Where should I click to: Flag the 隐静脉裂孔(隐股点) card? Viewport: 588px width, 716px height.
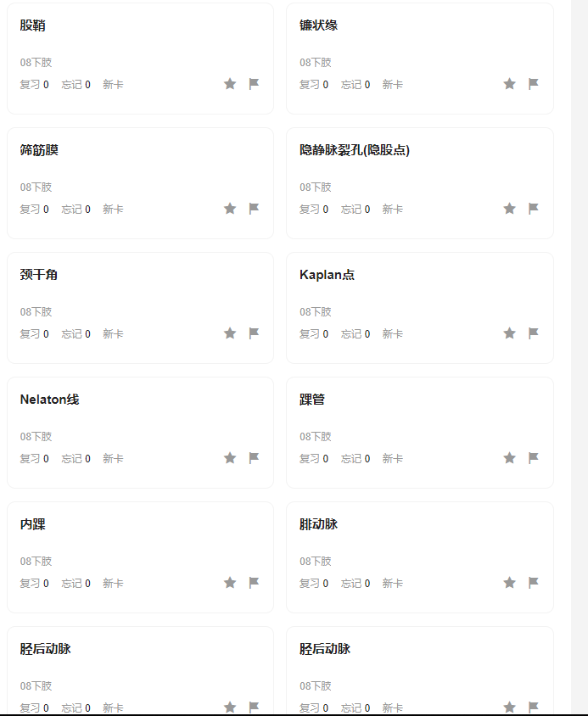pos(534,209)
